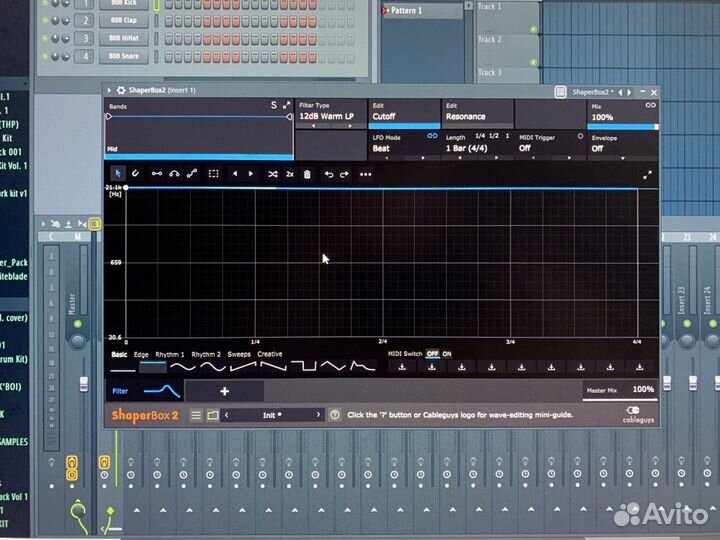Viewport: 720px width, 540px height.
Task: Open the Creative waves tab
Action: [x=270, y=354]
